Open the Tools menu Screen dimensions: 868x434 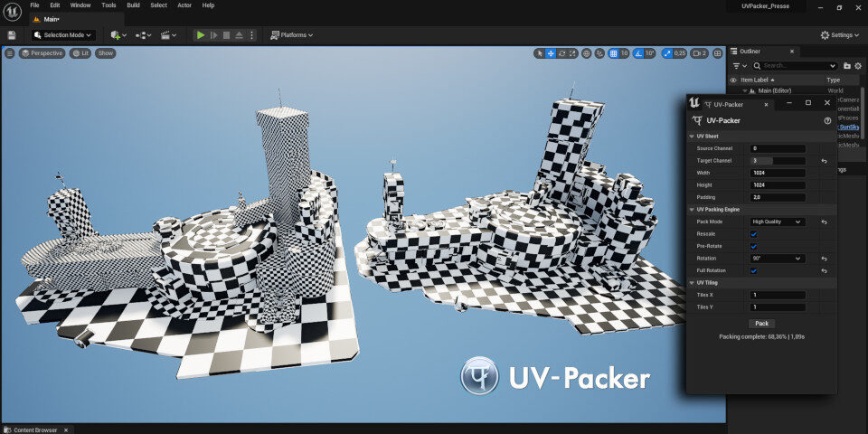click(x=109, y=5)
